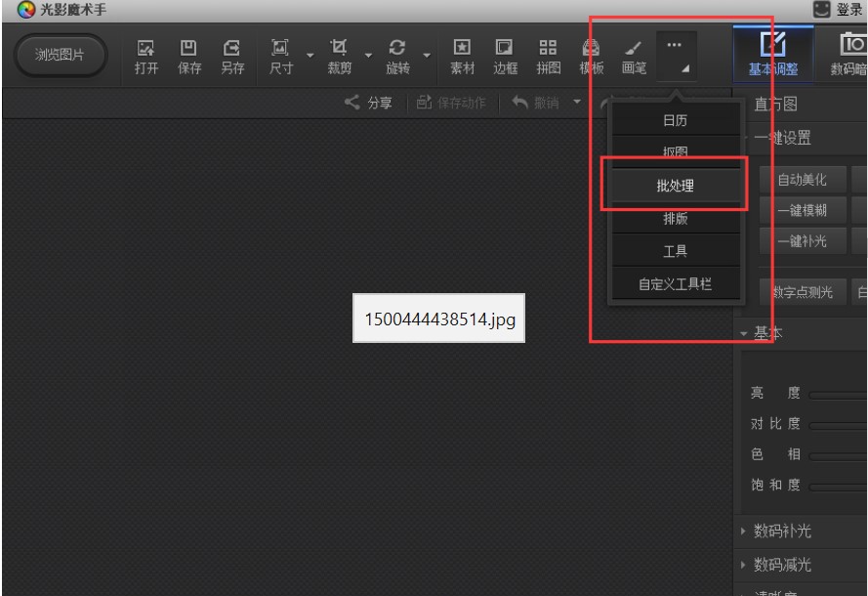
Task: Select the 画笔 brush tool
Action: 634,57
